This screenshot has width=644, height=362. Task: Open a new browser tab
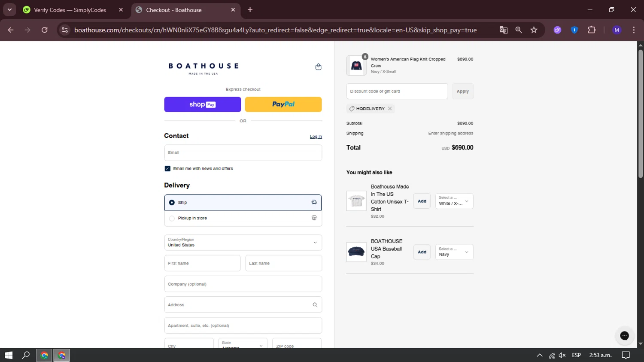(x=250, y=10)
